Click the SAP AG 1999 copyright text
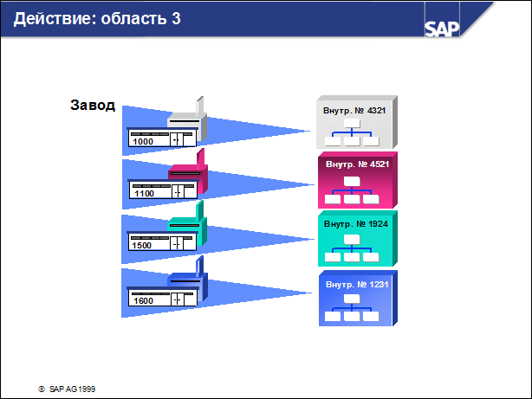 67,389
